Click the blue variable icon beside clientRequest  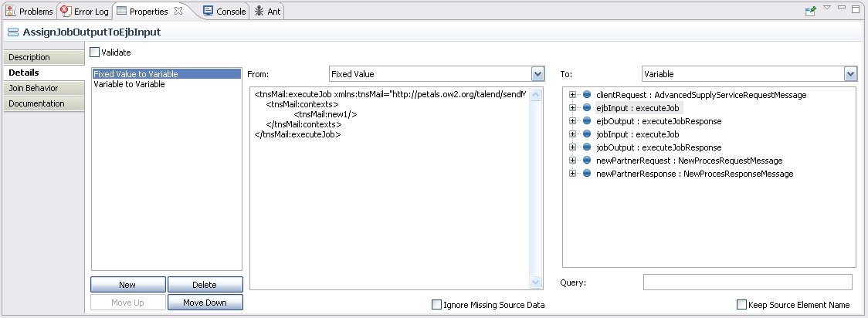point(586,95)
